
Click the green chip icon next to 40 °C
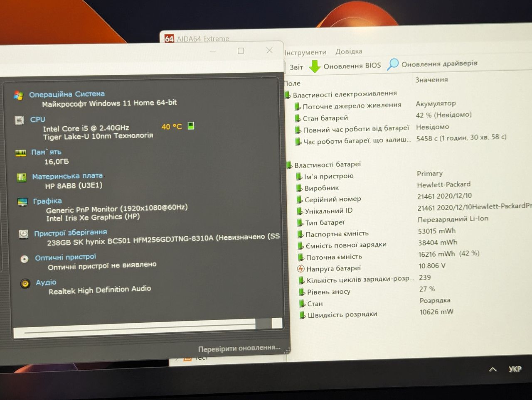pos(191,125)
